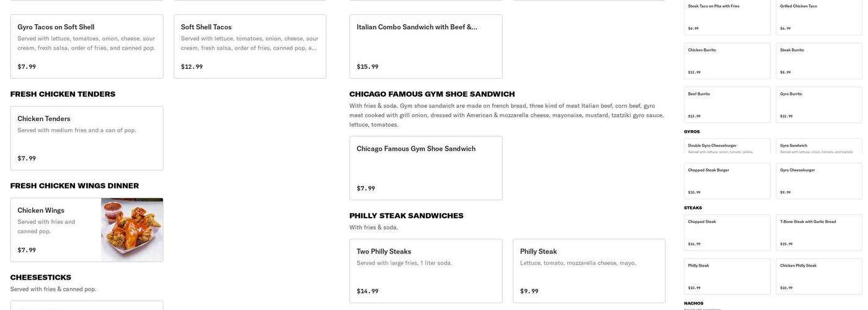Choose the Soft Shell Tacos menu card
Image resolution: width=868 pixels, height=310 pixels.
click(x=250, y=46)
